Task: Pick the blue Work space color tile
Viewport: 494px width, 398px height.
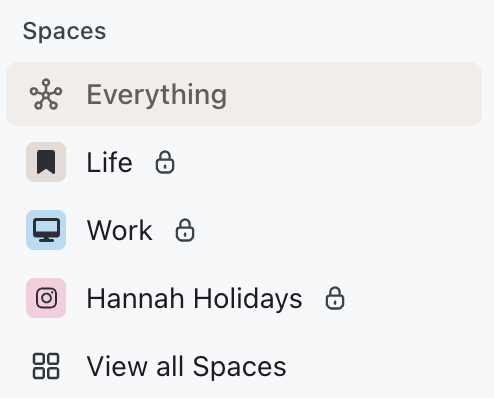Action: point(46,230)
